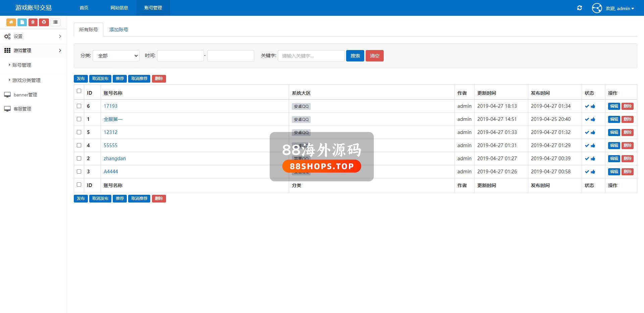
Task: Click the red trash icon in sidebar
Action: (x=33, y=22)
